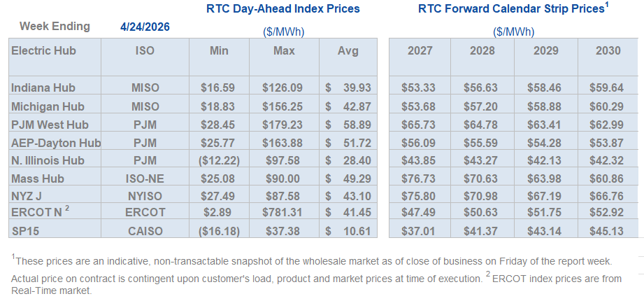Click the Avg column header
Image resolution: width=644 pixels, height=301 pixels.
(x=348, y=50)
